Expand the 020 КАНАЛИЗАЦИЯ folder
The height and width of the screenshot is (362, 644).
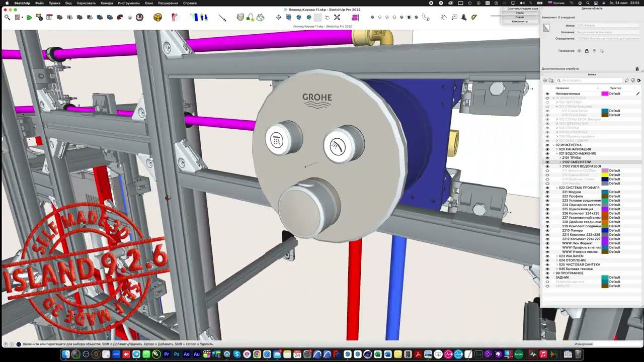(x=557, y=149)
